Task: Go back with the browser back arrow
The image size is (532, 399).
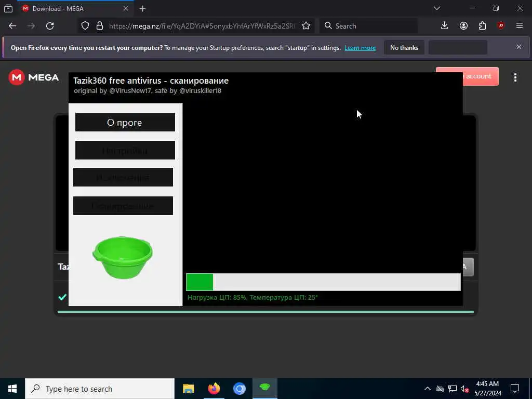Action: point(12,26)
